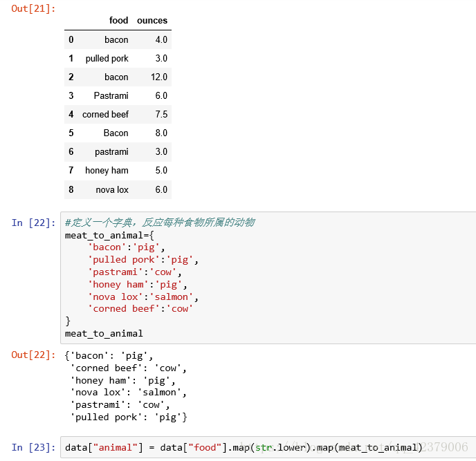This screenshot has height=461, width=476.
Task: Click the In [23] cell prompt
Action: tap(33, 447)
